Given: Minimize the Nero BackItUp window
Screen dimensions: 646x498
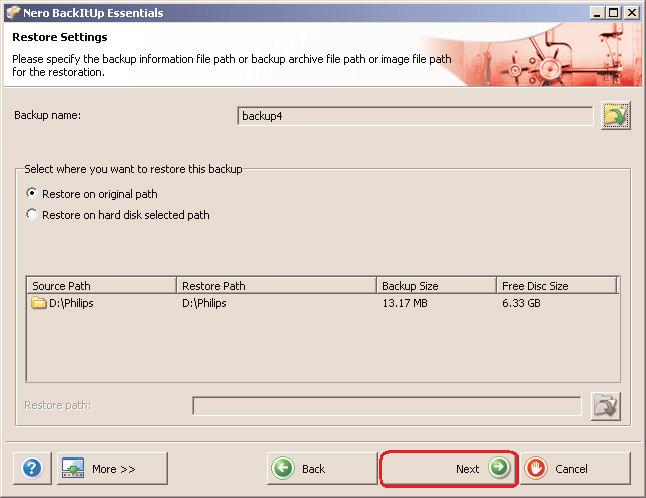Looking at the screenshot, I should click(597, 13).
